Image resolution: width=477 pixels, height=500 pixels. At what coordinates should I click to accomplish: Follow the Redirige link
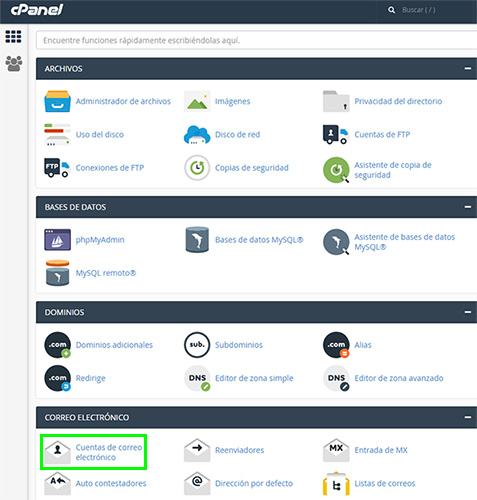pyautogui.click(x=90, y=379)
